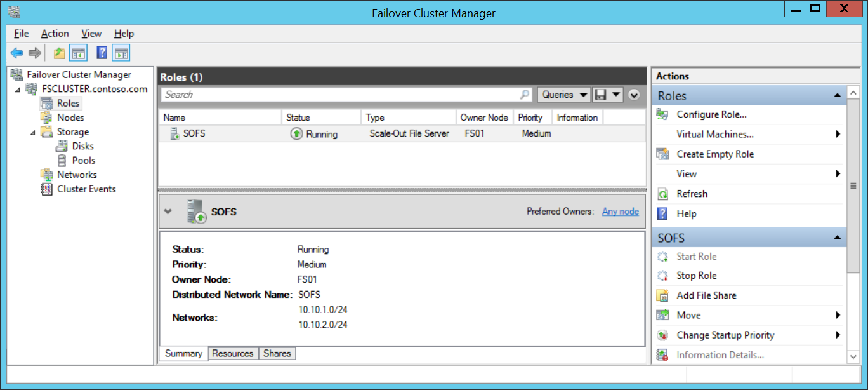Screen dimensions: 868x390
Task: Toggle the Show/Hide Console Tree toolbar button
Action: click(78, 53)
